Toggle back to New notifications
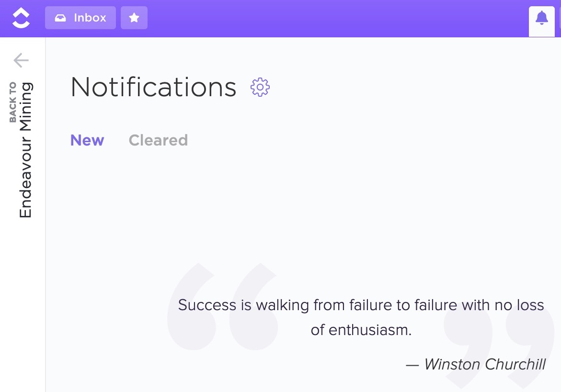561x392 pixels. pyautogui.click(x=87, y=140)
